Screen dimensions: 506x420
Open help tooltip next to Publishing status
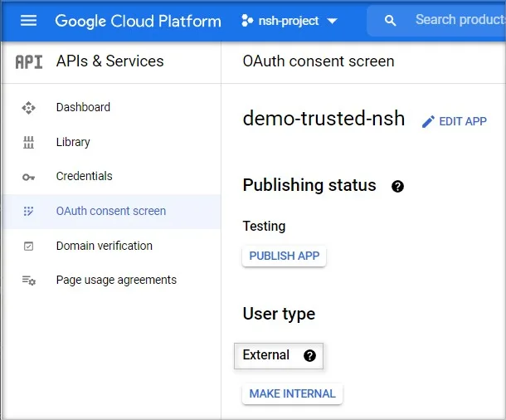point(397,186)
